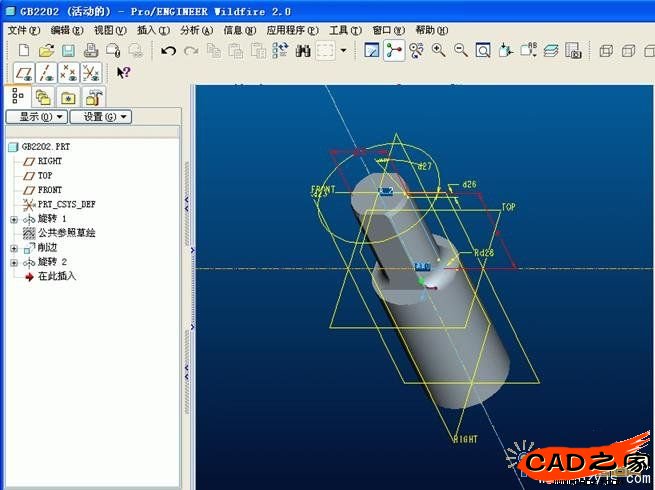Open the 显示 dropdown in model tree
This screenshot has width=655, height=490.
pyautogui.click(x=36, y=117)
